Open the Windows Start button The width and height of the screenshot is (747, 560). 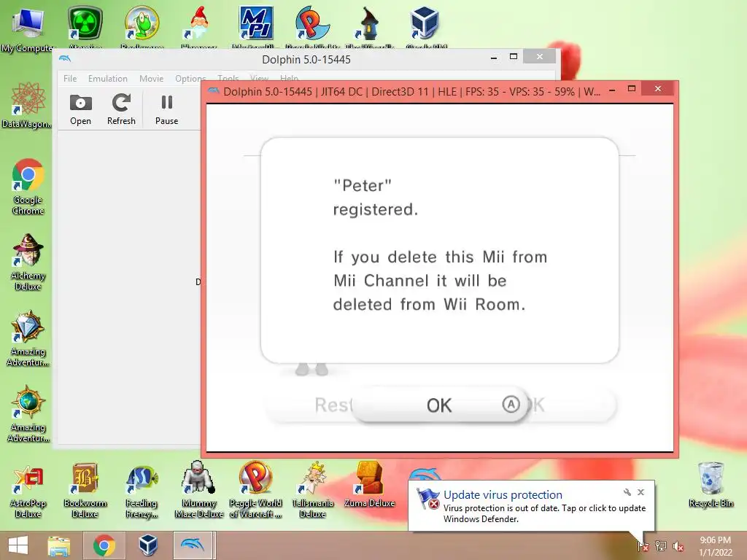(18, 545)
